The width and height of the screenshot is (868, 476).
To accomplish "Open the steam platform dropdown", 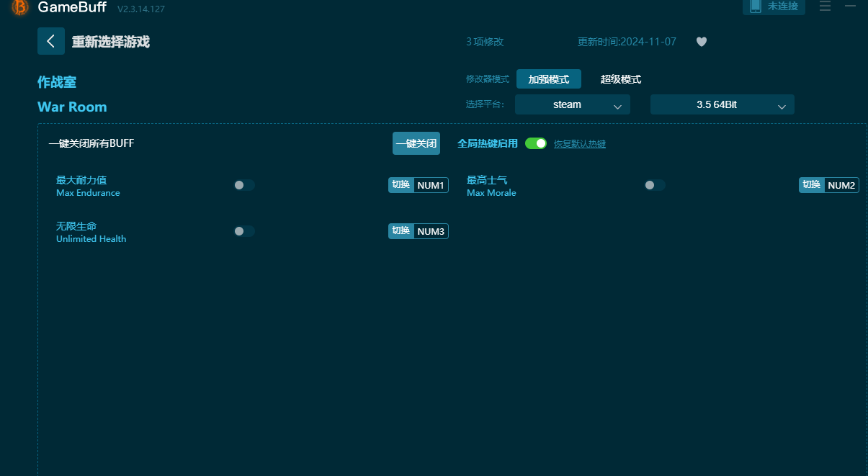I will coord(572,104).
